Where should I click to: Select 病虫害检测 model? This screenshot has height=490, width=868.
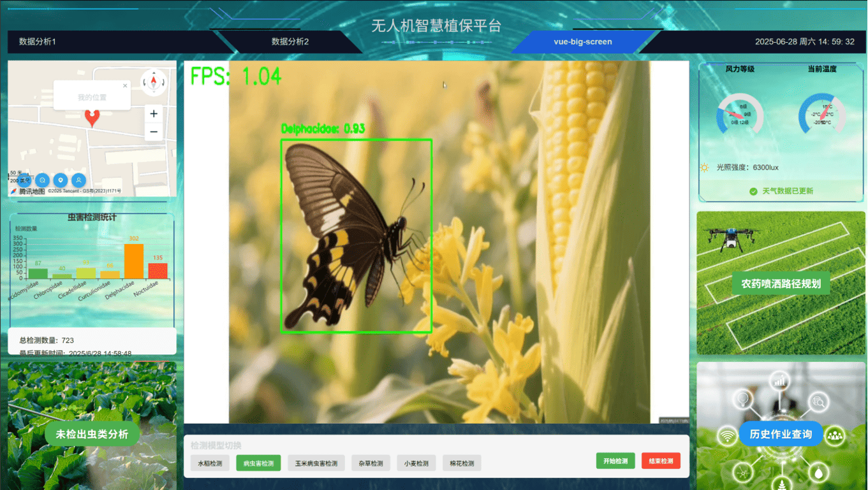pos(258,463)
